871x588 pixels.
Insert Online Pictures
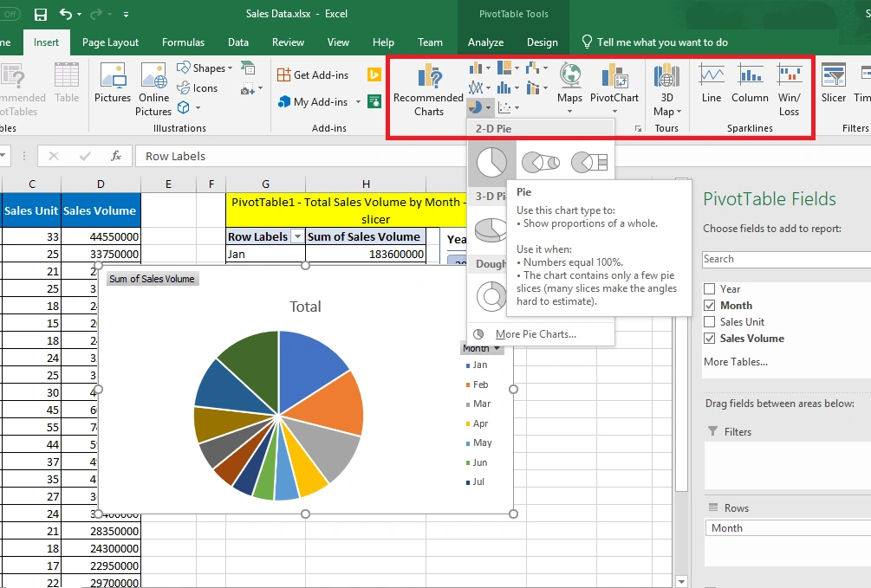coord(154,89)
